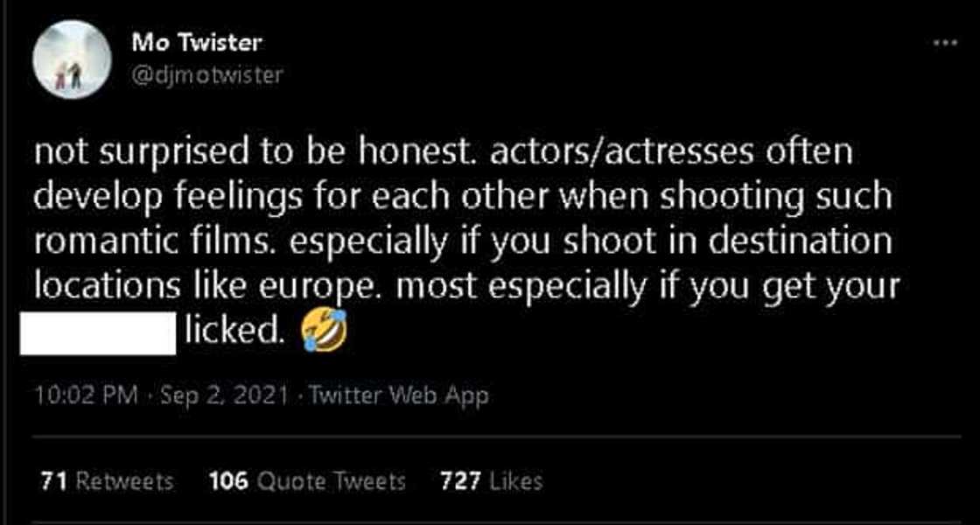
Task: Click the white censored box in tweet
Action: pos(99,332)
